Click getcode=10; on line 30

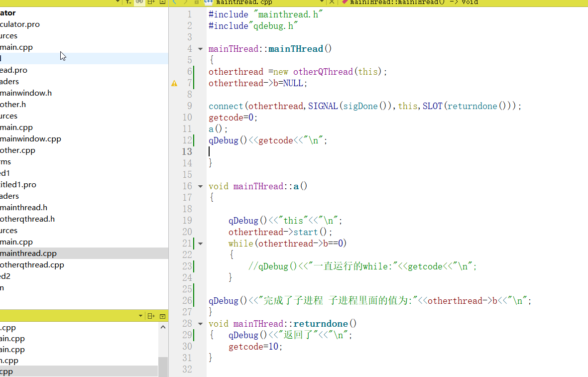255,347
